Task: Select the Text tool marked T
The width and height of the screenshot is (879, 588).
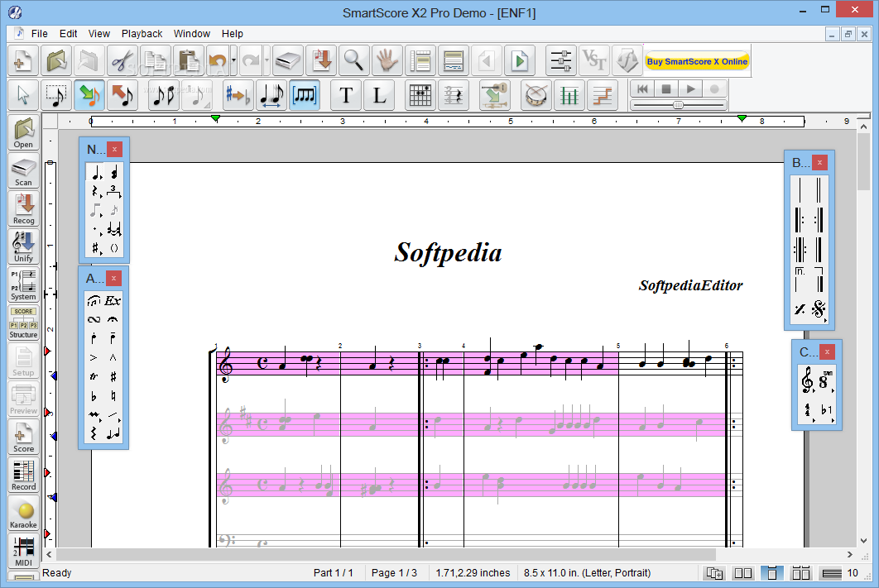Action: click(x=346, y=95)
